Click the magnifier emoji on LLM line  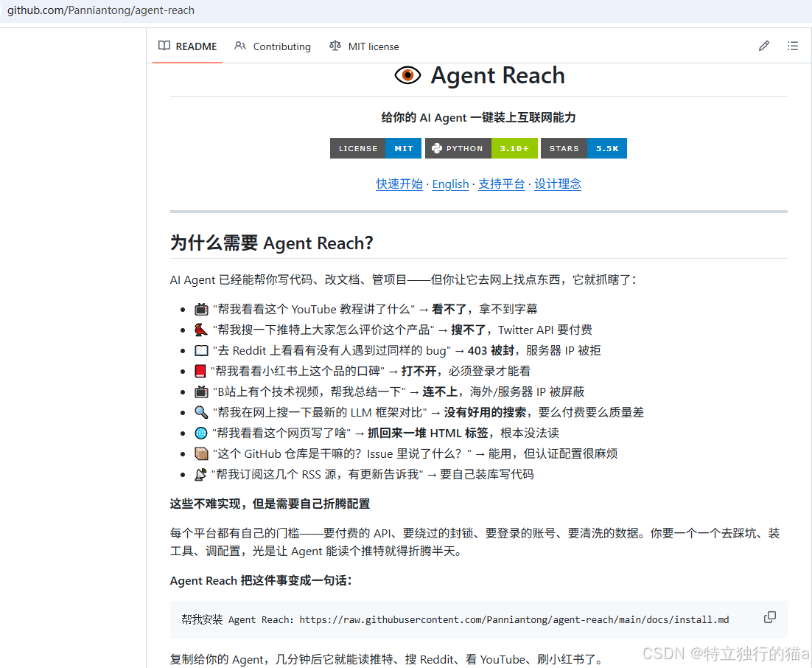[x=201, y=412]
